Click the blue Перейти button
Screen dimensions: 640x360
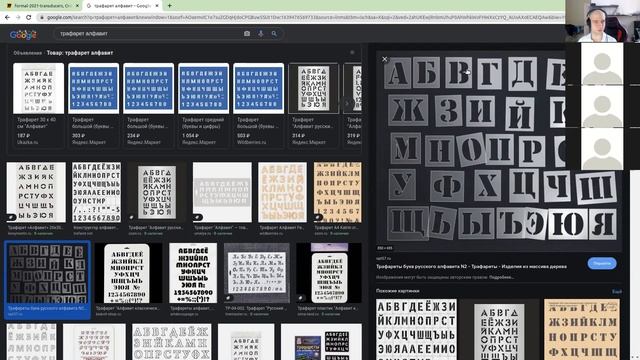602,264
